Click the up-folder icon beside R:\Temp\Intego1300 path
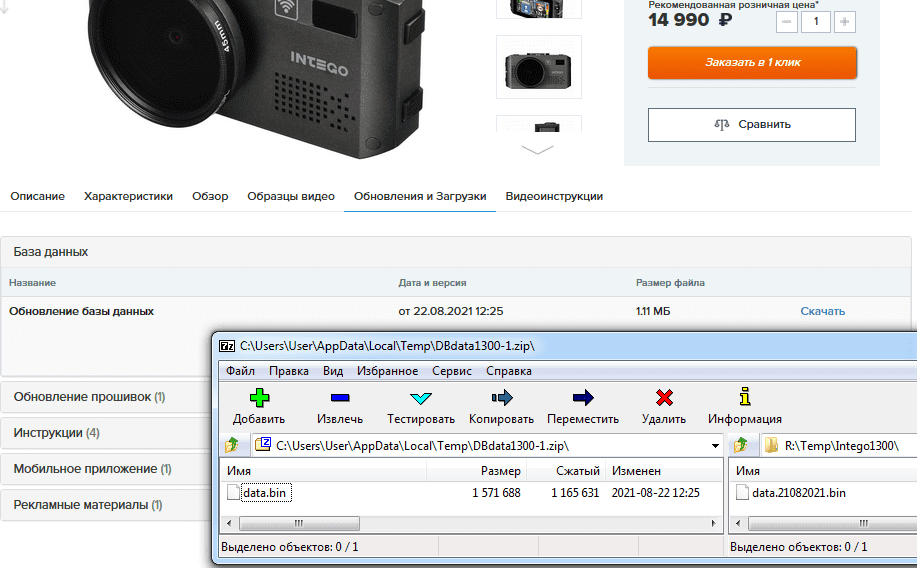The image size is (917, 568). (x=741, y=445)
